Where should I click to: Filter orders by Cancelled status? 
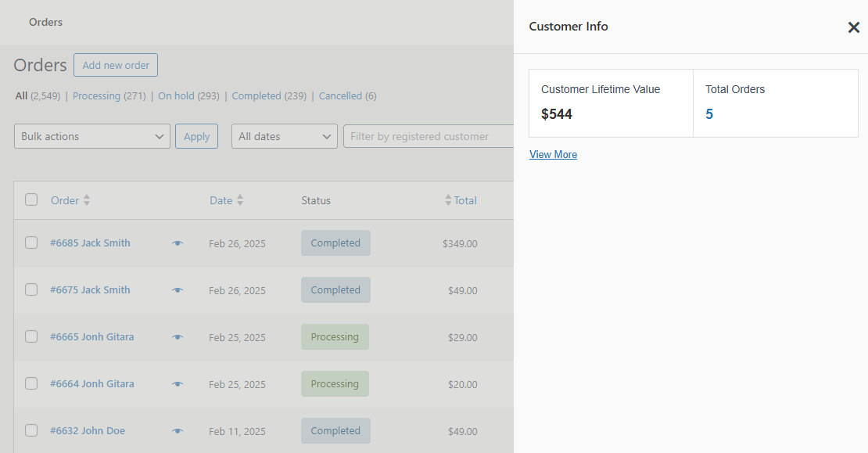coord(340,95)
